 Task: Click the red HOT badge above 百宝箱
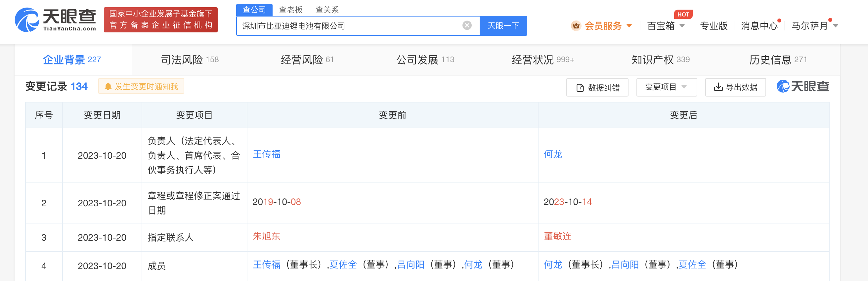(x=683, y=15)
